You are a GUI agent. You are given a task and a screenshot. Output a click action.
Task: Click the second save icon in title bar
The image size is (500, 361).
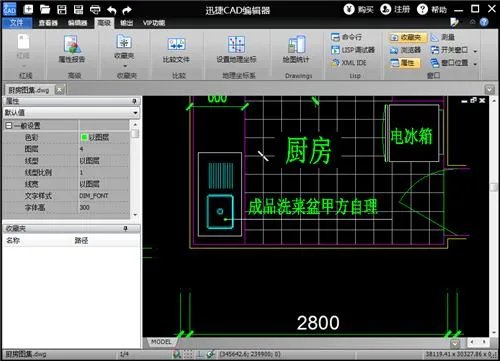tap(78, 9)
